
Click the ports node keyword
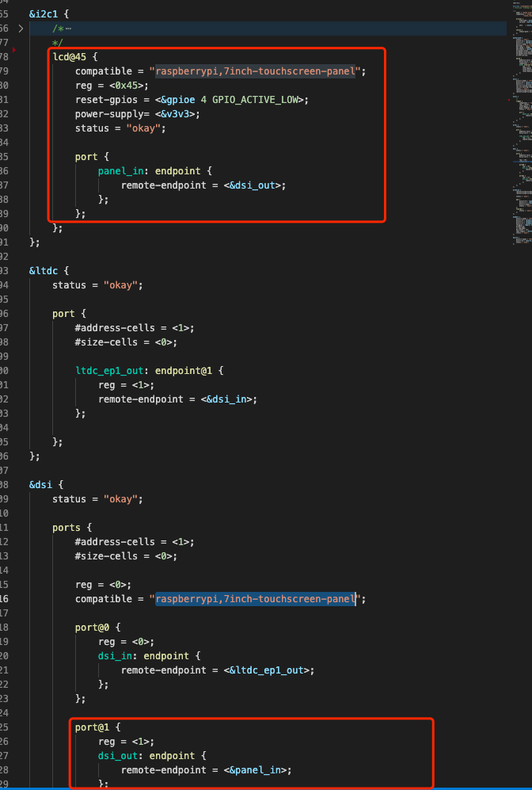(66, 528)
